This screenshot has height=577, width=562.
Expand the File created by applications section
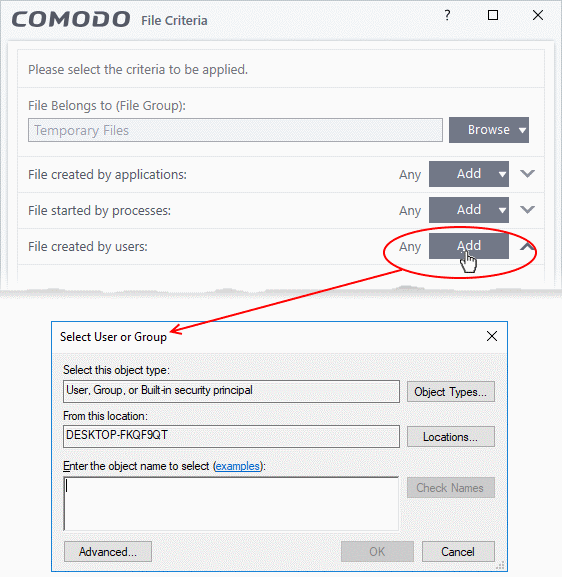(x=527, y=173)
